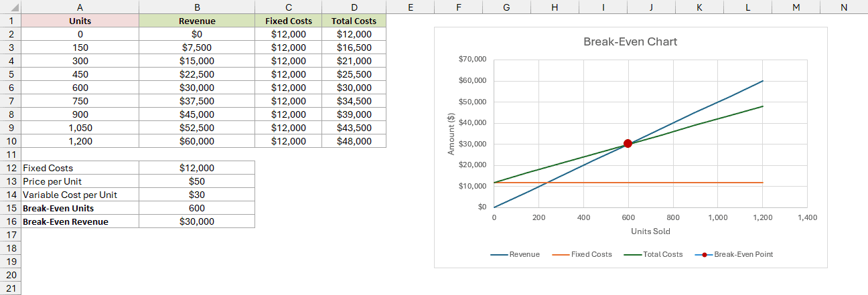The image size is (868, 295).
Task: Select revenue cell showing $60,000
Action: [x=197, y=141]
